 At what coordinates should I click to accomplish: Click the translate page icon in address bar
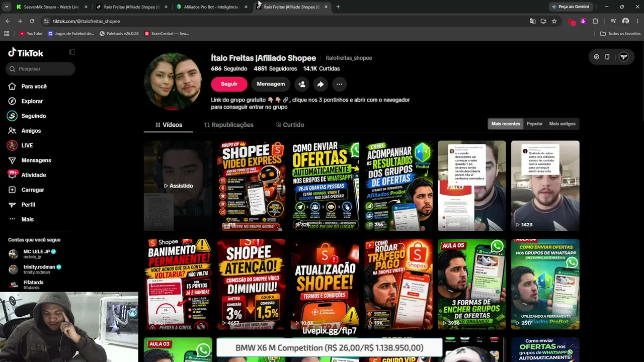[x=532, y=21]
